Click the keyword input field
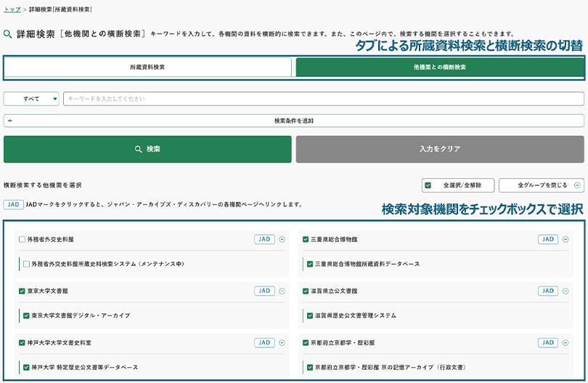Image resolution: width=588 pixels, height=383 pixels. pos(323,99)
